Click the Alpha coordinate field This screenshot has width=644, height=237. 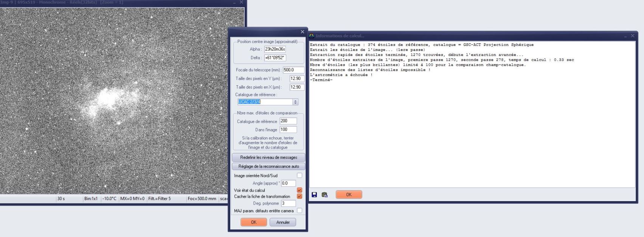(275, 49)
